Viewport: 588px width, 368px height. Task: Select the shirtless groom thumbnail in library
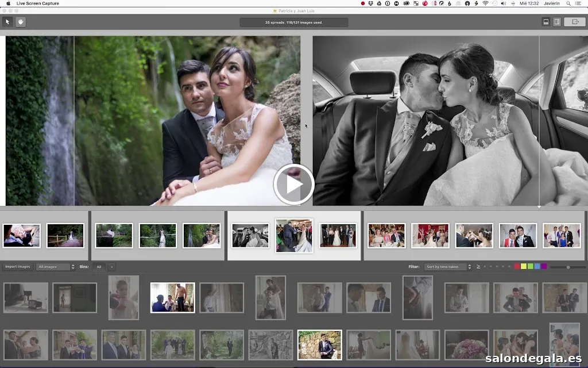tap(172, 297)
